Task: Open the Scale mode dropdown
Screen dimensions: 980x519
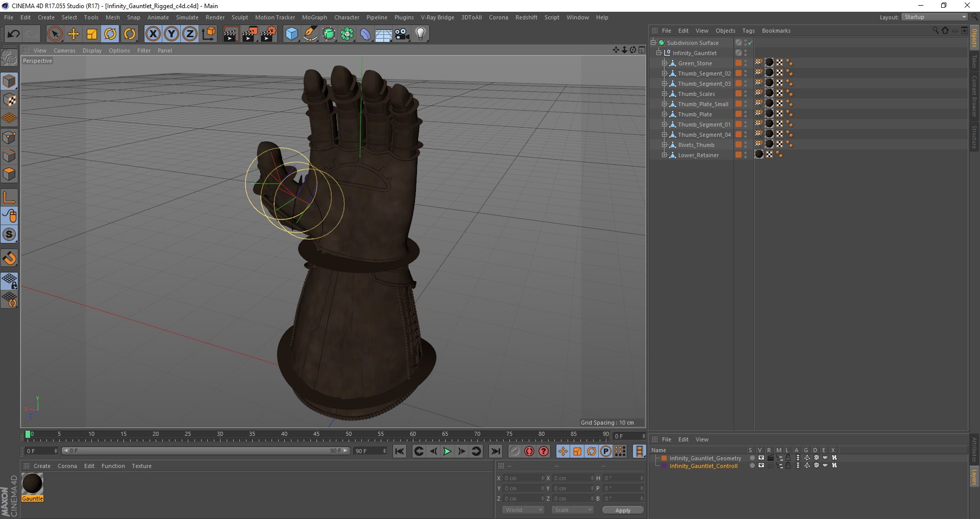Action: 573,510
